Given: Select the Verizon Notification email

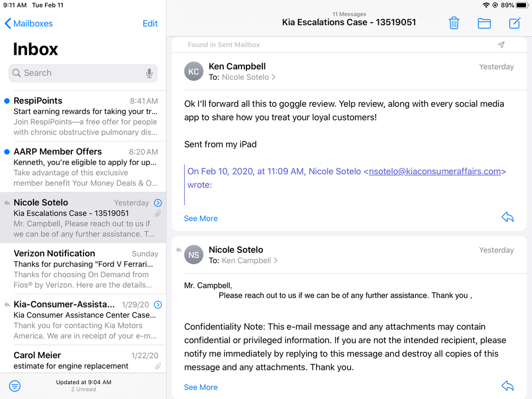Looking at the screenshot, I should pyautogui.click(x=85, y=269).
